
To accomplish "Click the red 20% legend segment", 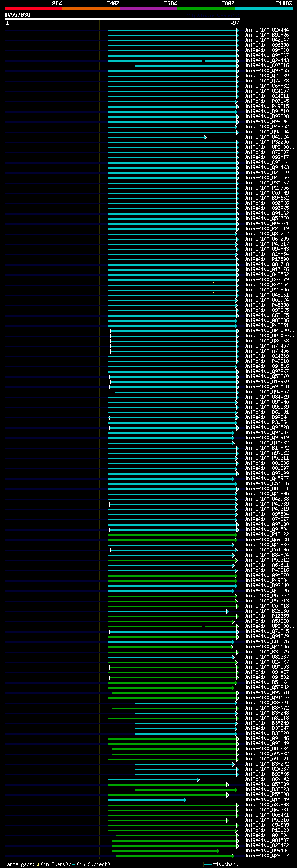I will (33, 8).
